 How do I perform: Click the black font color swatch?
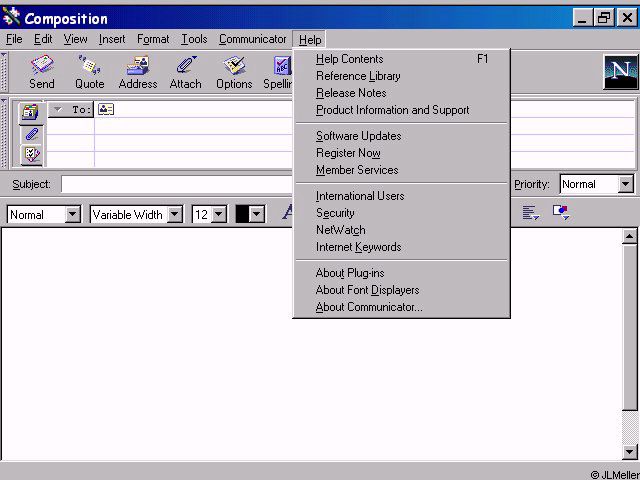pos(242,214)
